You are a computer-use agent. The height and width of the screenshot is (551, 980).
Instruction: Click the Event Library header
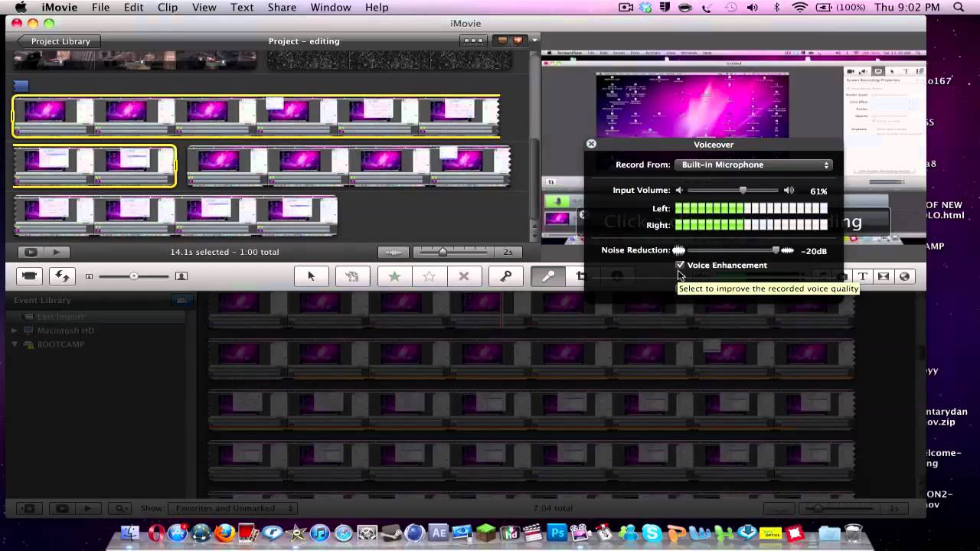42,301
